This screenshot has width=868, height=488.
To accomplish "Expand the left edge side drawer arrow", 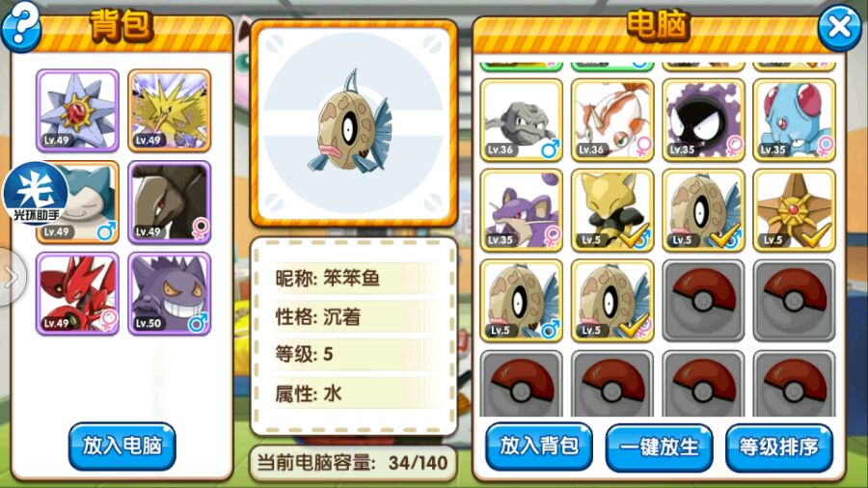I will click(12, 277).
